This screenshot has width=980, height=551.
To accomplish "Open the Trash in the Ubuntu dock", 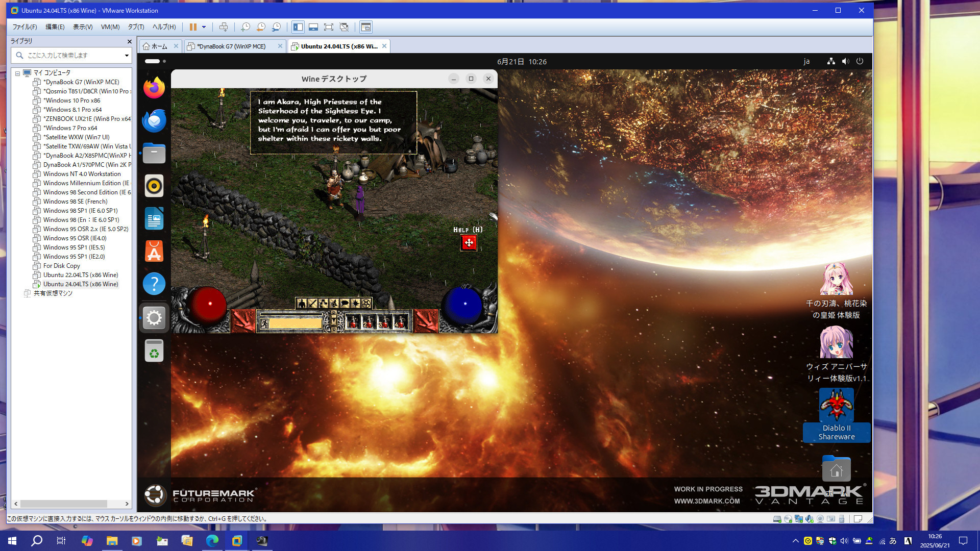I will coord(154,351).
